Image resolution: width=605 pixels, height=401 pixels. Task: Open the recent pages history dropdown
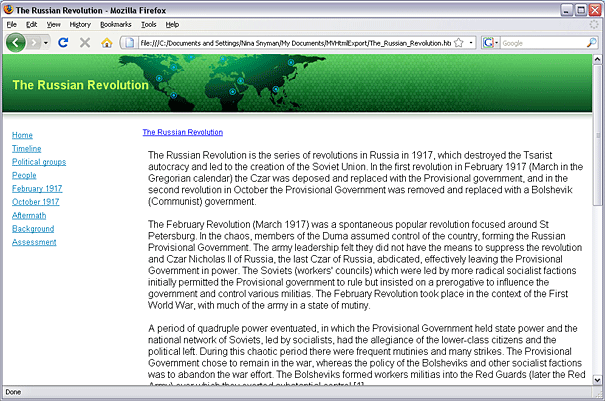pos(46,42)
